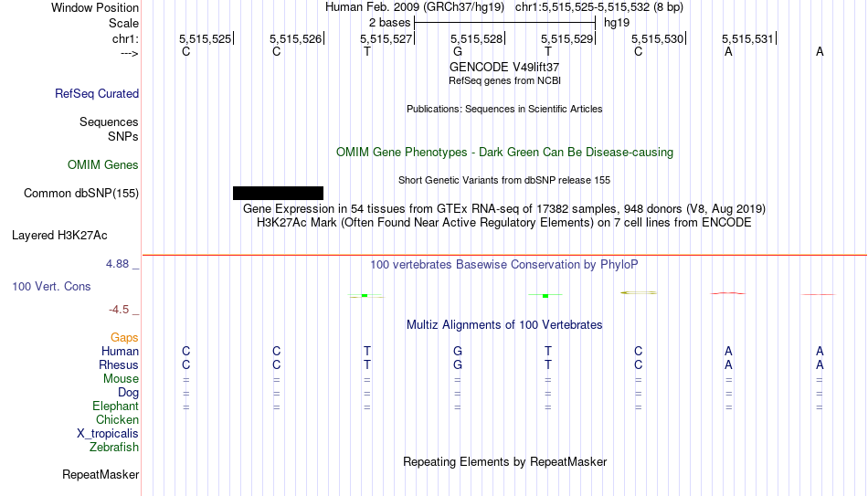Click Repeating Elements by RepeatMasker title

tap(504, 461)
